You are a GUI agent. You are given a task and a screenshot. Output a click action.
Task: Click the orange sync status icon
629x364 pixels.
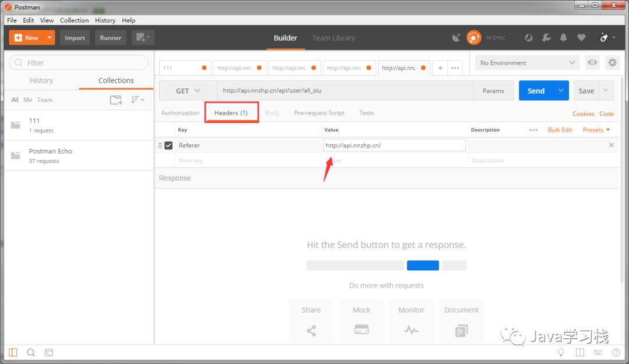click(x=473, y=38)
